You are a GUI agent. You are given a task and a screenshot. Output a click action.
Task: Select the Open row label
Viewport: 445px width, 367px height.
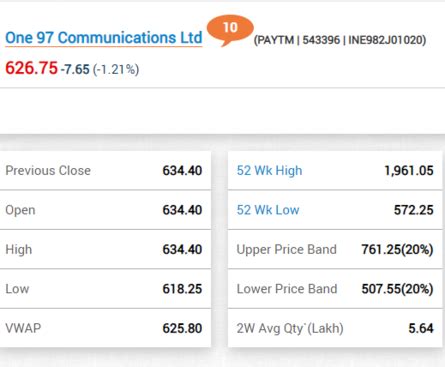pos(20,211)
